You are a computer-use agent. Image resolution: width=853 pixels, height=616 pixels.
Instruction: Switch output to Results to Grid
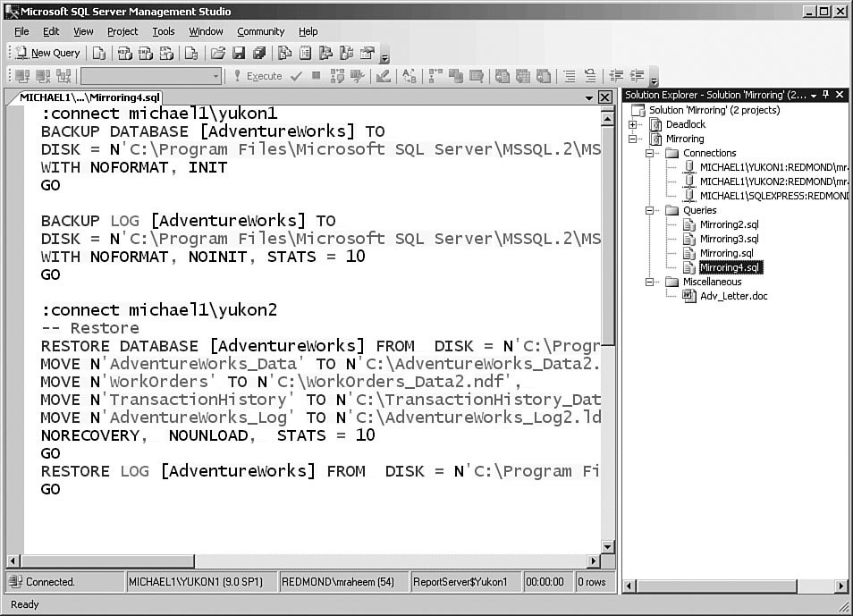point(523,76)
